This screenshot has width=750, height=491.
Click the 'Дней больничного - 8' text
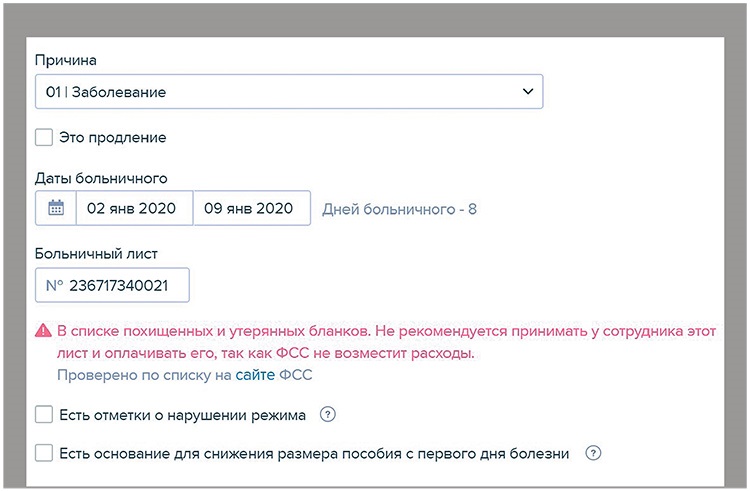click(399, 210)
